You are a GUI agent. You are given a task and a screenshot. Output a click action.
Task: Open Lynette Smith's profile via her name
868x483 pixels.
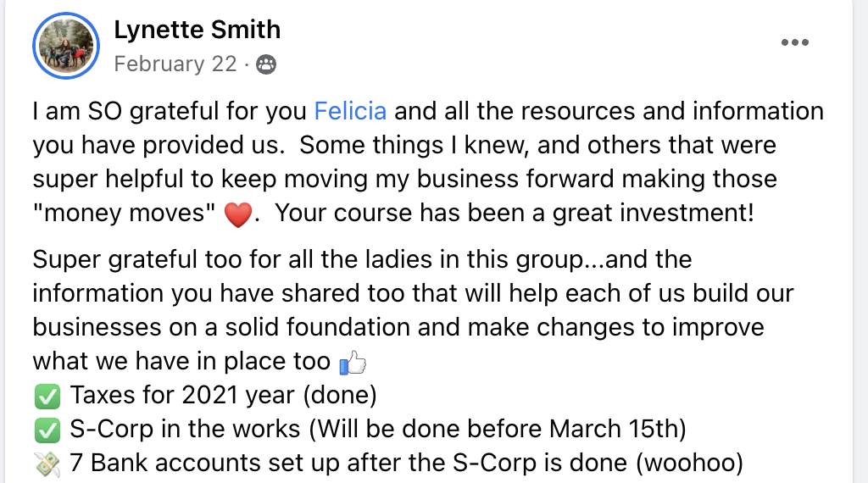pyautogui.click(x=197, y=31)
